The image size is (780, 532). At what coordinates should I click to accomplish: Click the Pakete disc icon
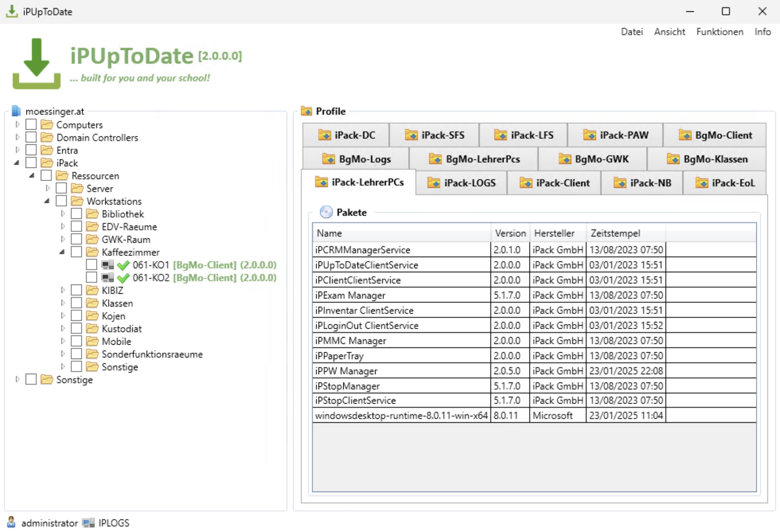click(326, 212)
